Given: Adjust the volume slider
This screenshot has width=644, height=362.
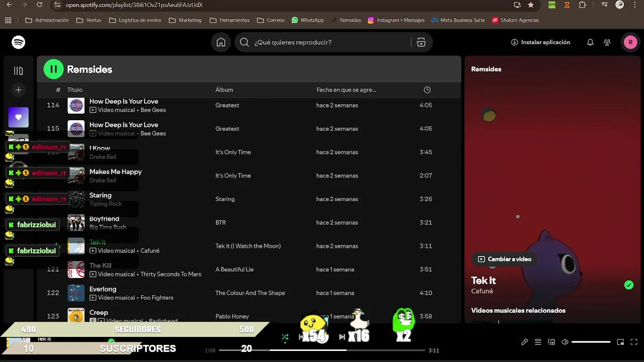Looking at the screenshot, I should point(591,342).
